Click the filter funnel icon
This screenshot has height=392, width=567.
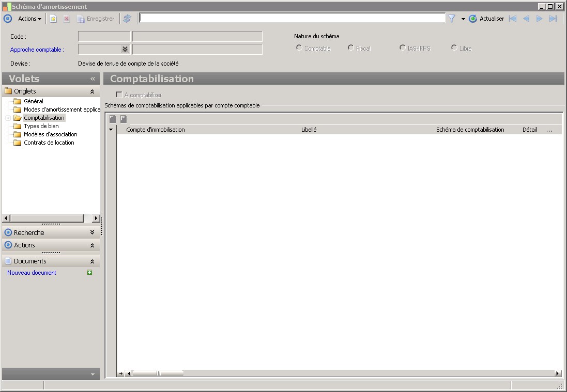[452, 19]
